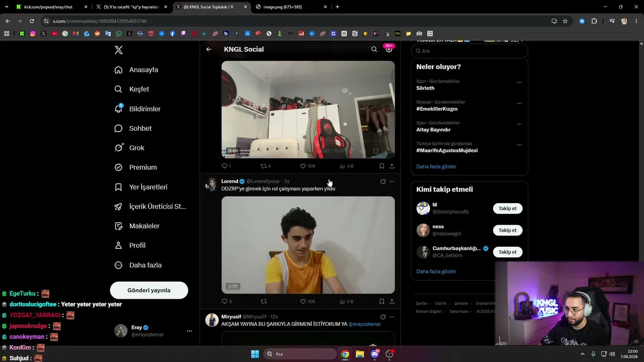644x362 pixels.
Task: Open more options for Sörloth trend
Action: (519, 82)
